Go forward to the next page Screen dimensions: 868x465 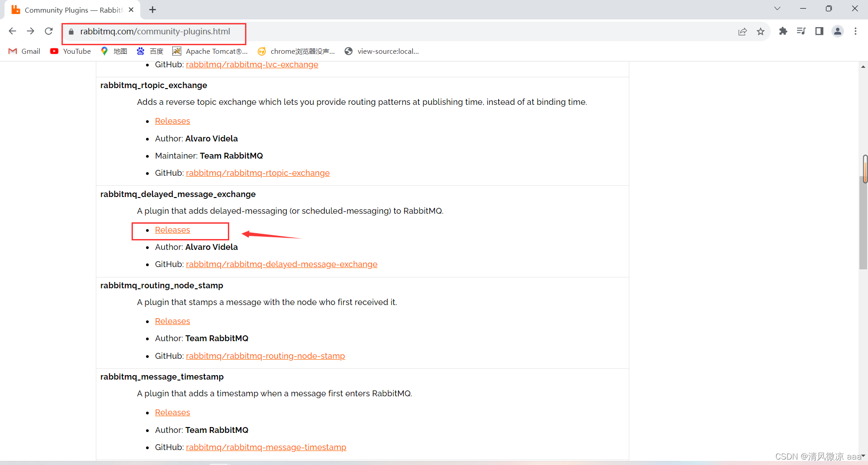point(30,31)
